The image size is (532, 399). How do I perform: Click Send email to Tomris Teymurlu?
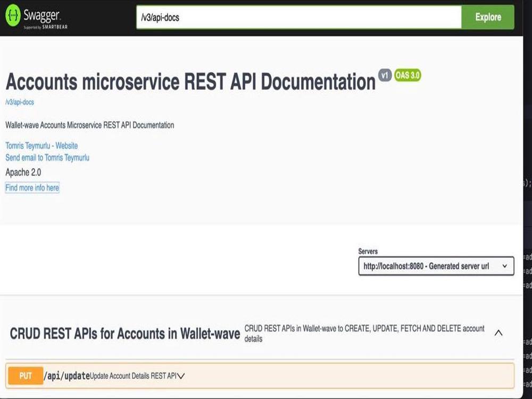(47, 157)
